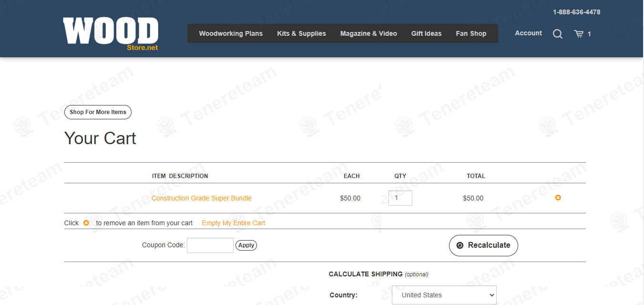Click into the Coupon Code field

pos(210,245)
